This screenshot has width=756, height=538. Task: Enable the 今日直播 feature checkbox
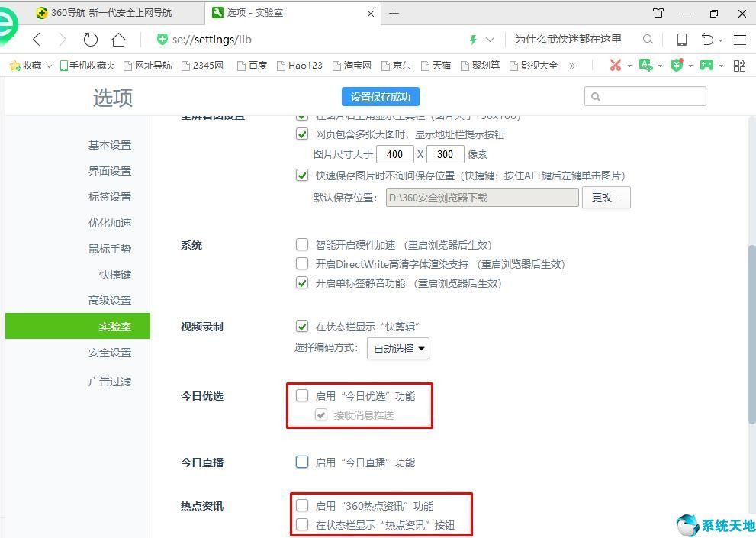tap(302, 462)
